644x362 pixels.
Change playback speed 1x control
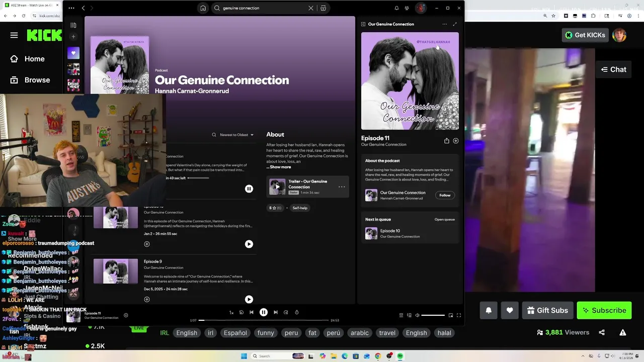click(x=231, y=312)
